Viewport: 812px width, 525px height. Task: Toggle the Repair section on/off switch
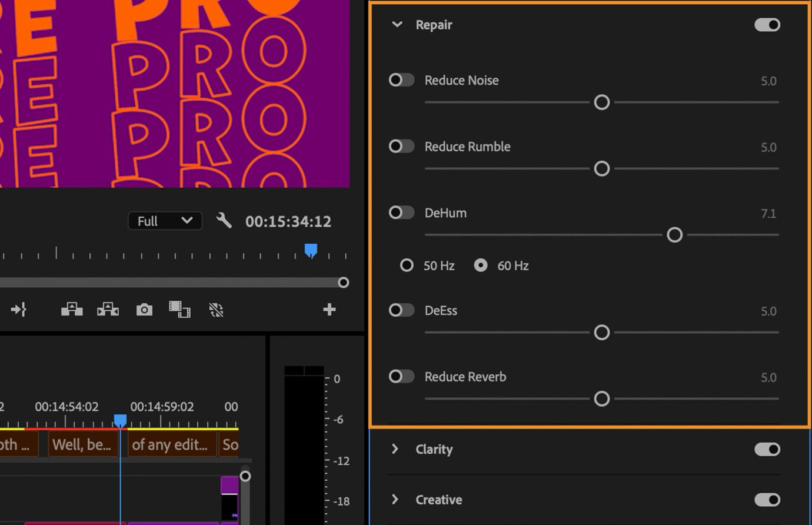click(x=767, y=25)
